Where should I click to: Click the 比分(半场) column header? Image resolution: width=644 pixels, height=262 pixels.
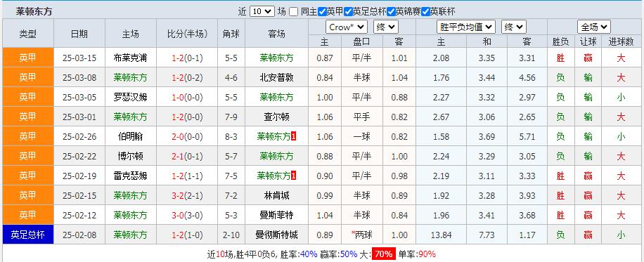[x=187, y=34]
